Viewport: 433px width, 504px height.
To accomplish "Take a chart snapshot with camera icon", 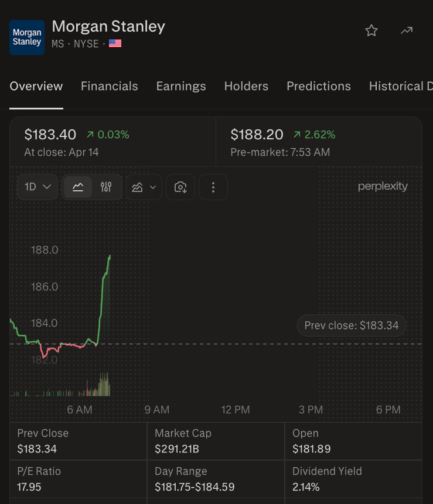I will tap(180, 187).
